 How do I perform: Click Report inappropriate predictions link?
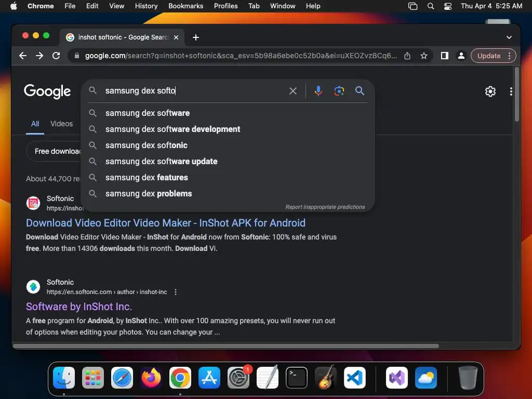(x=325, y=207)
